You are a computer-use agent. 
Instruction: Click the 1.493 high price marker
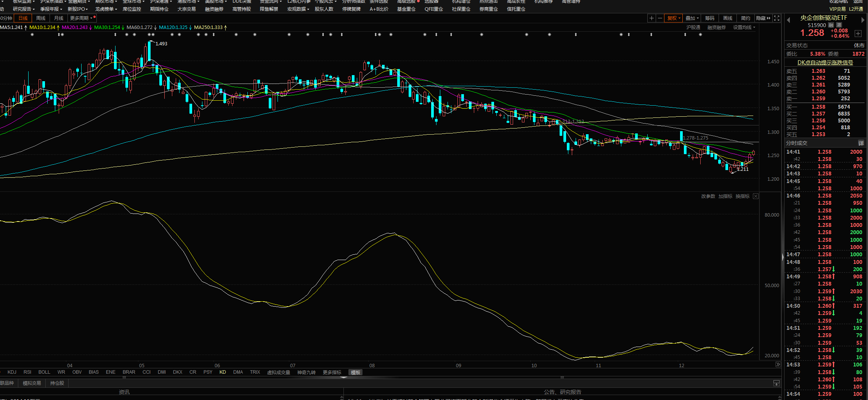click(x=161, y=44)
